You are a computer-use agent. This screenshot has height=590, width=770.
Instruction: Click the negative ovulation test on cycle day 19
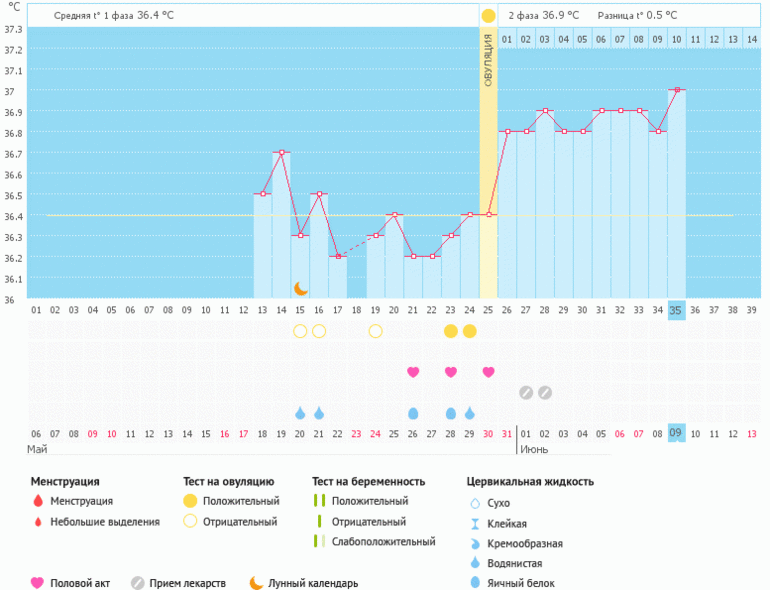(376, 331)
